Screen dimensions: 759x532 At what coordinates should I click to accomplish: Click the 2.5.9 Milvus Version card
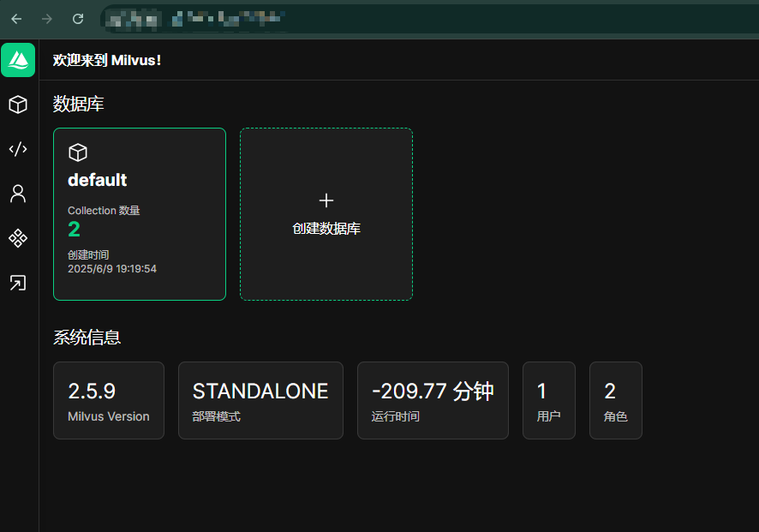click(109, 400)
